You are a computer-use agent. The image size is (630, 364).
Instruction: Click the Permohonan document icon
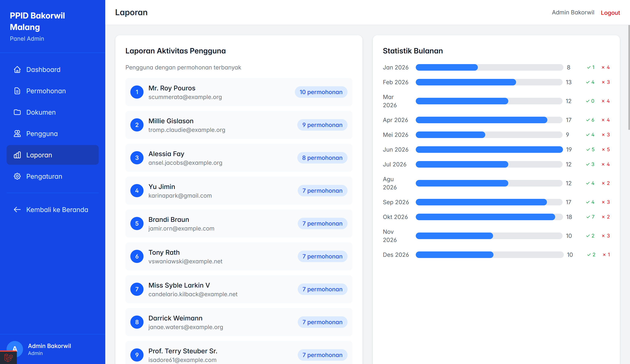coord(17,91)
